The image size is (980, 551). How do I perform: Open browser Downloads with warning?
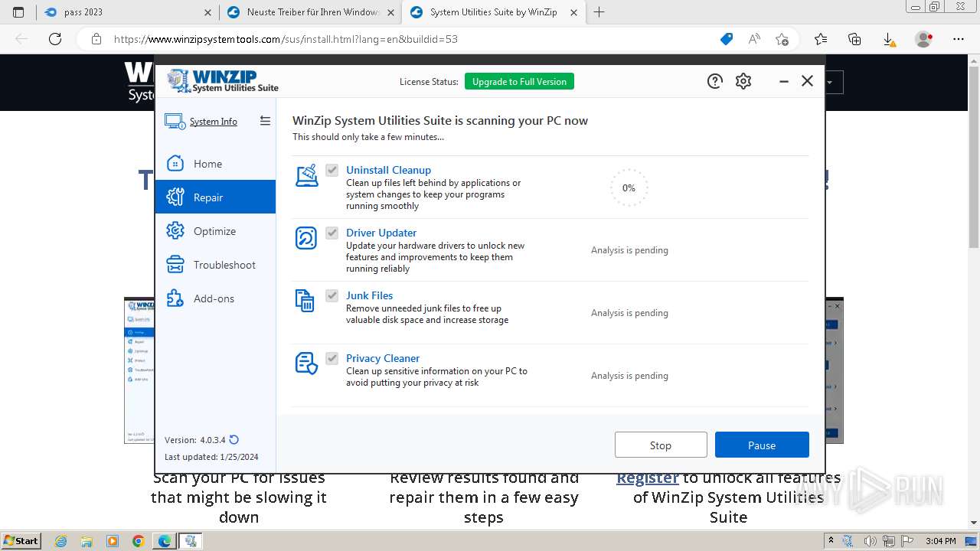tap(889, 39)
